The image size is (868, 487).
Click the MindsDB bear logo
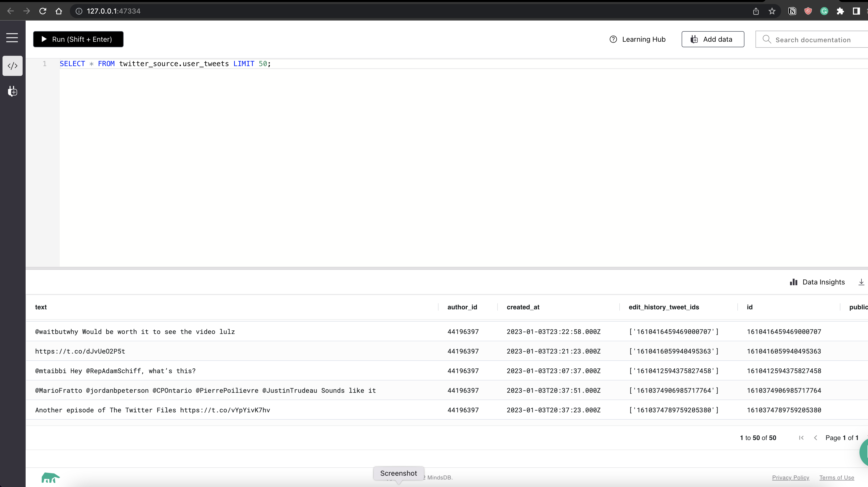point(50,477)
